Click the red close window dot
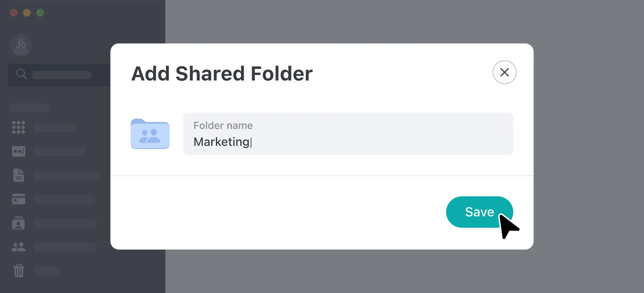Viewport: 644px width, 293px height. coord(13,13)
